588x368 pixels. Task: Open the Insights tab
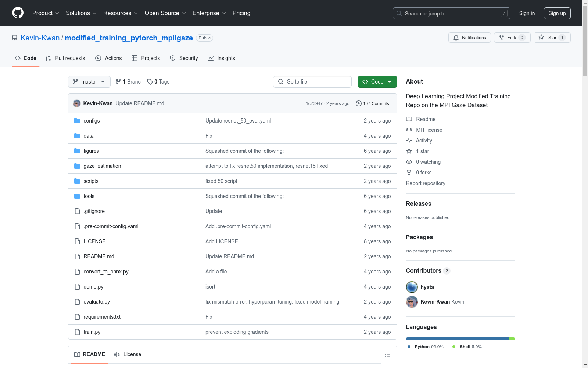coord(221,58)
